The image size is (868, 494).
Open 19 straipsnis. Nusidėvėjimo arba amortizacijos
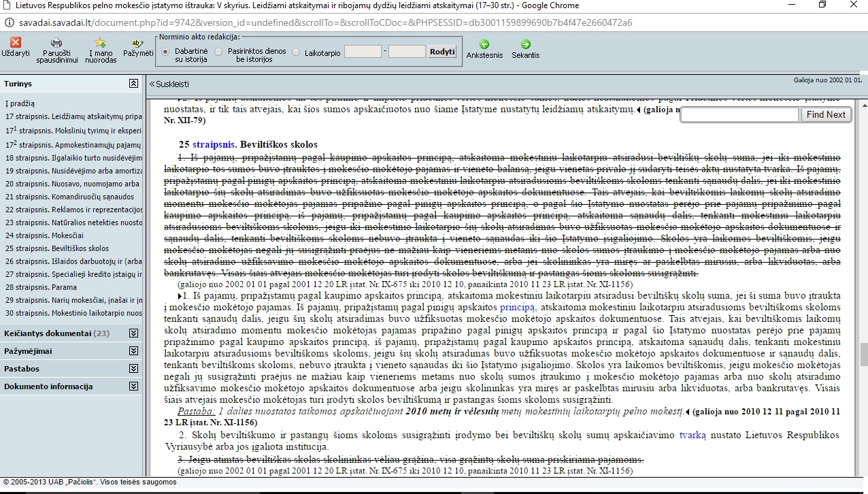73,171
